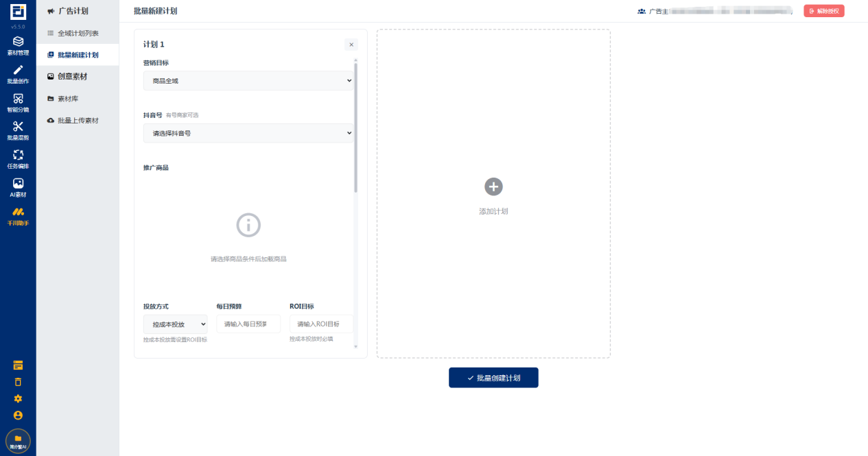868x456 pixels.
Task: Click the 批量新建计划 page title
Action: [x=155, y=11]
